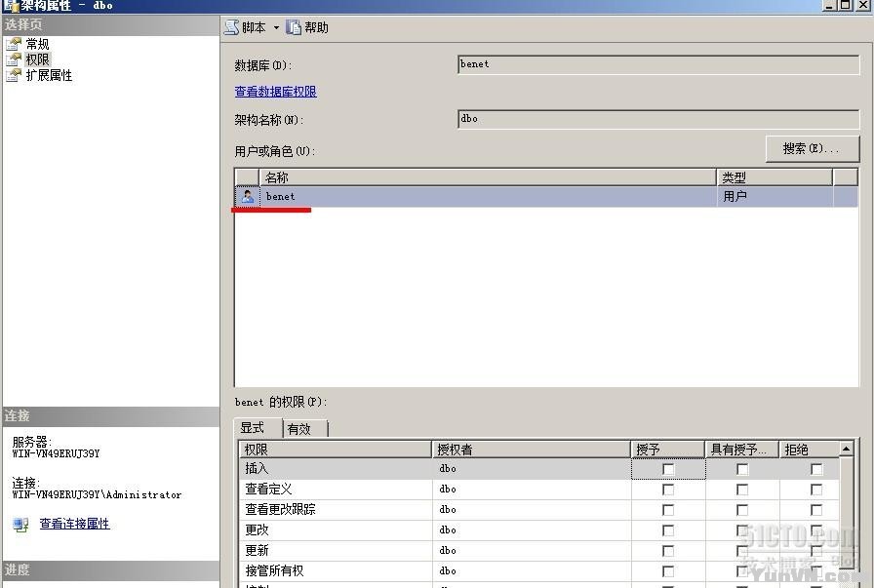Check 具有授予 for 查看定义 permission
The height and width of the screenshot is (588, 874).
coord(742,490)
